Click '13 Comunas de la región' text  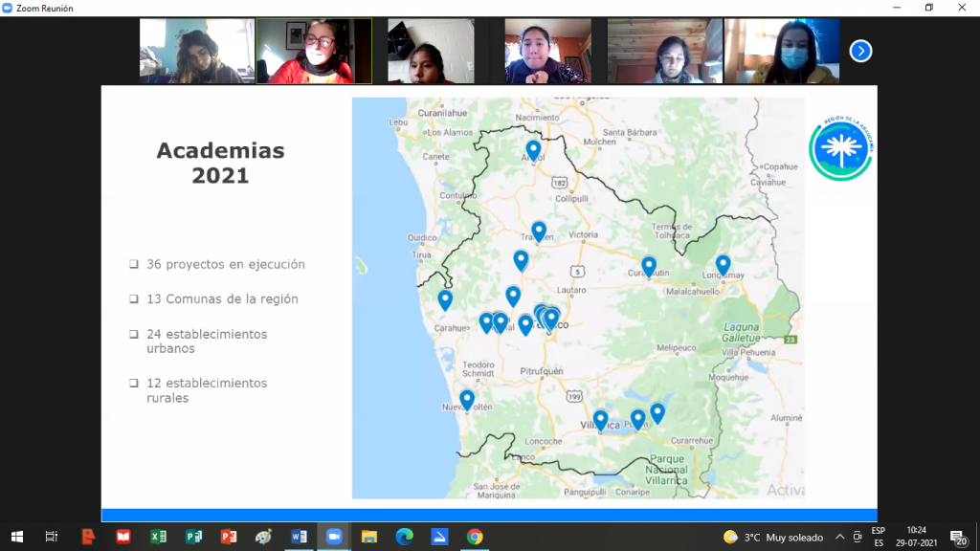pos(222,299)
